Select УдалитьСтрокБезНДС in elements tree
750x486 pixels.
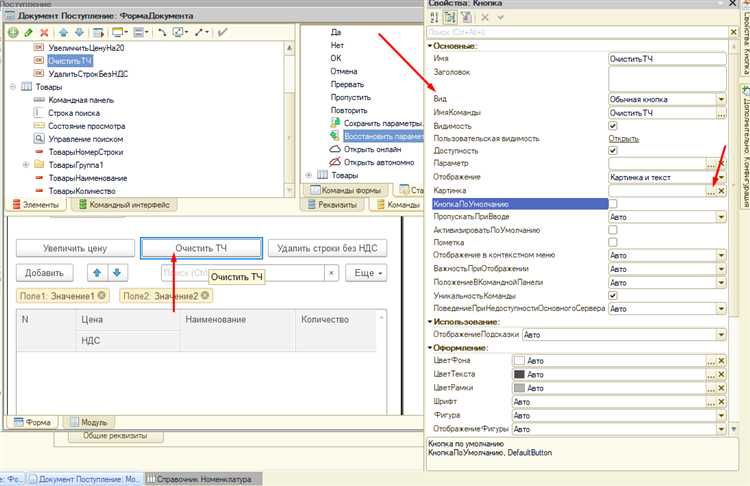(88, 74)
